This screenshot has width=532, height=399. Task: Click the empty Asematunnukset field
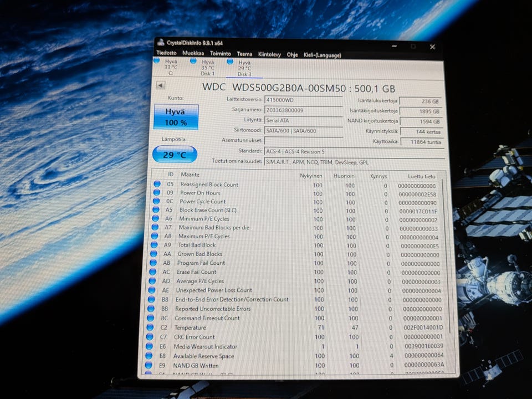tap(303, 141)
